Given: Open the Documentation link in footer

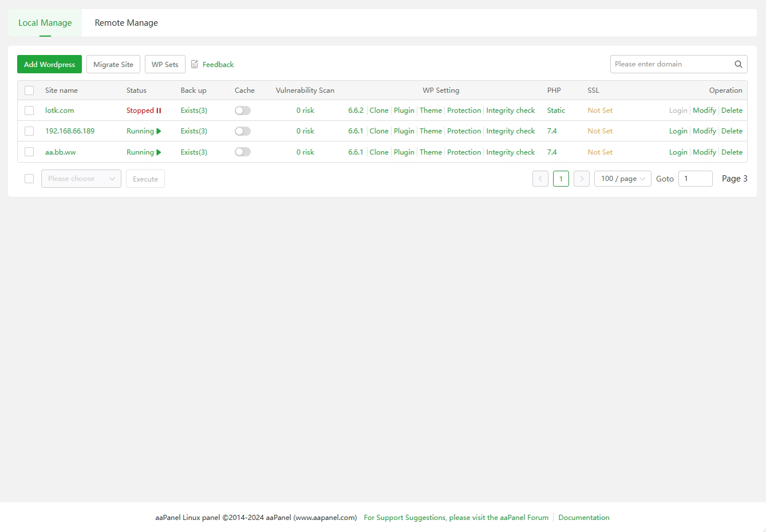Looking at the screenshot, I should (x=583, y=518).
